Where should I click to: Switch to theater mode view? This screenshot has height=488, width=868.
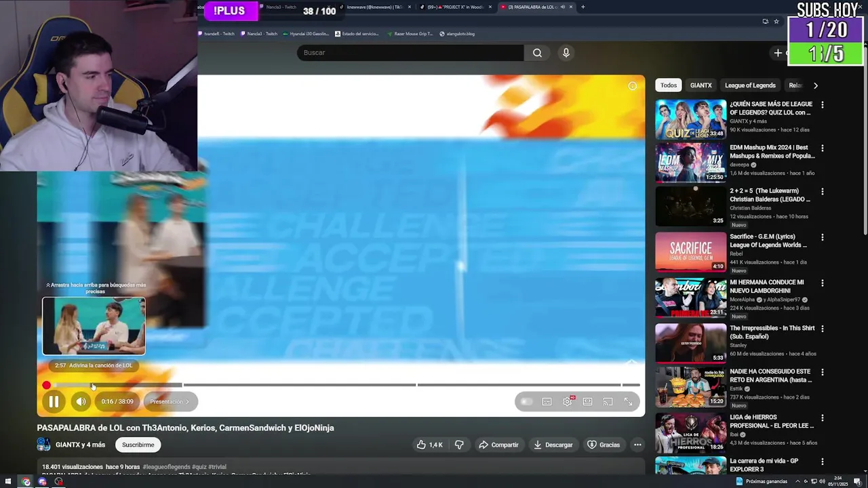point(588,402)
